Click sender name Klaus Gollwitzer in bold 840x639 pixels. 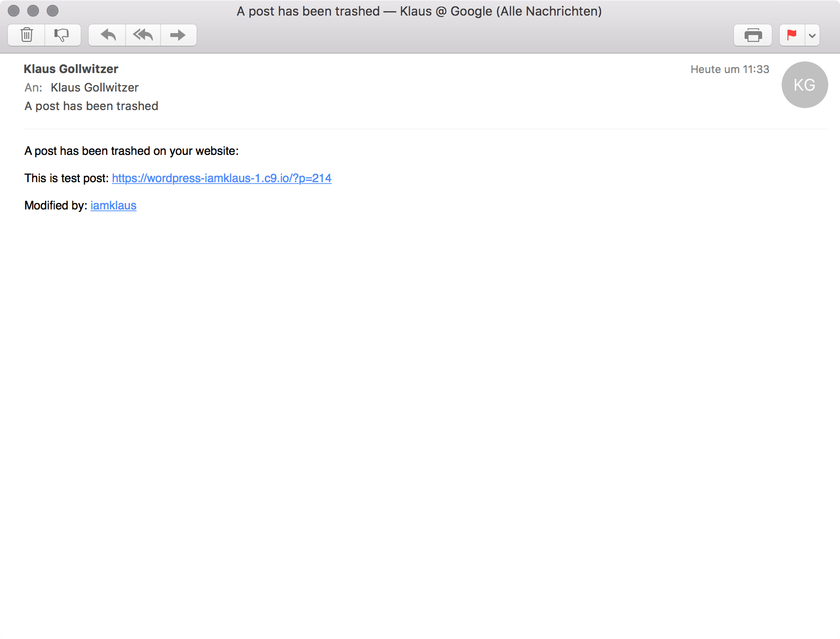pos(71,69)
